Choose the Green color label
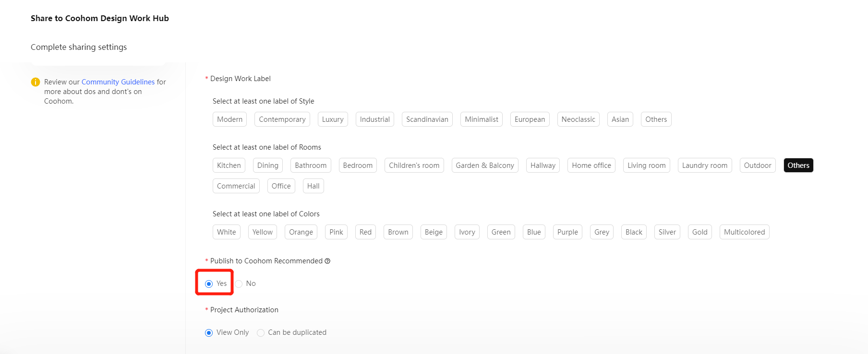 [501, 232]
